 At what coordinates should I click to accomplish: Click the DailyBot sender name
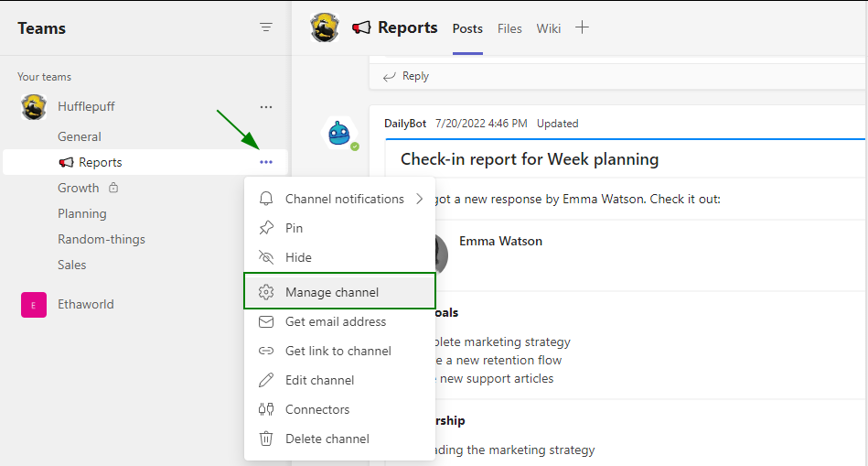point(405,124)
